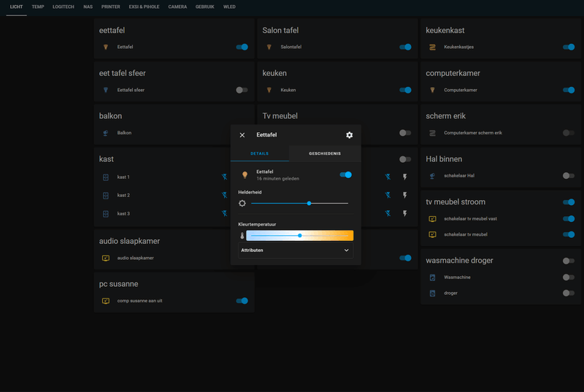Toggle tv meubel stroom group switch
584x392 pixels.
pos(569,202)
